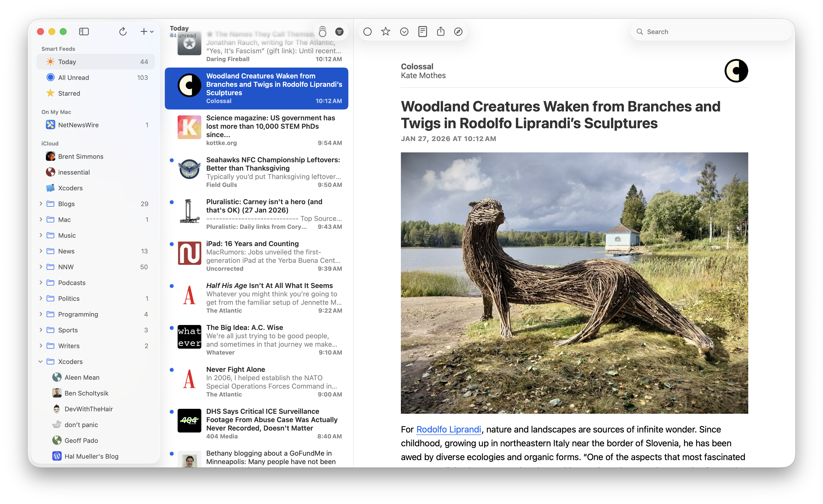Image resolution: width=823 pixels, height=504 pixels.
Task: Add a new feed with the plus icon
Action: click(x=144, y=31)
